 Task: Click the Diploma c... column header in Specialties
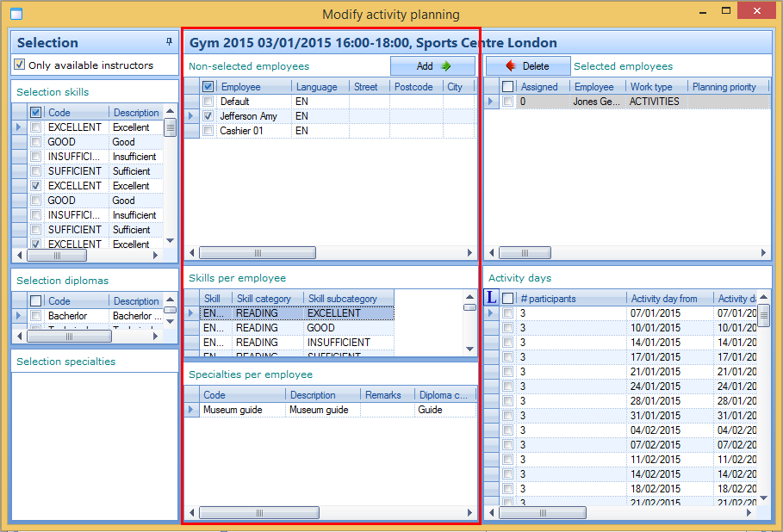tap(443, 395)
